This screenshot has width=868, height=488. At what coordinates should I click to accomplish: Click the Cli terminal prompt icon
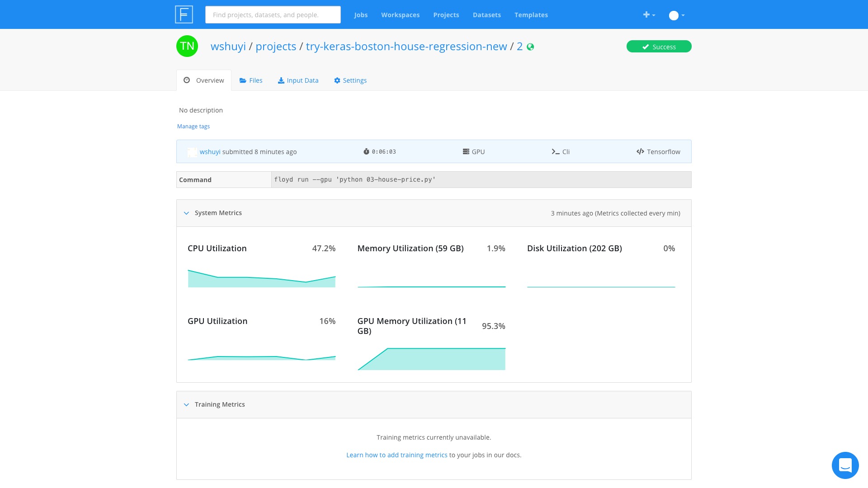(556, 152)
